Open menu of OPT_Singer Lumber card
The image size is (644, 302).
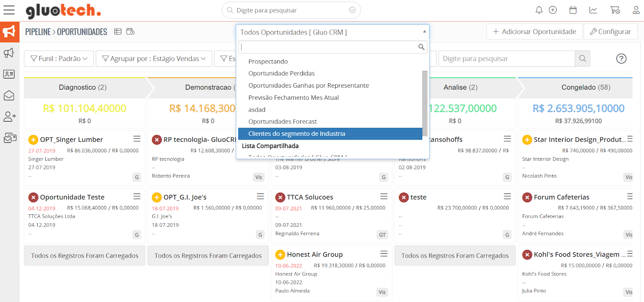click(x=137, y=139)
